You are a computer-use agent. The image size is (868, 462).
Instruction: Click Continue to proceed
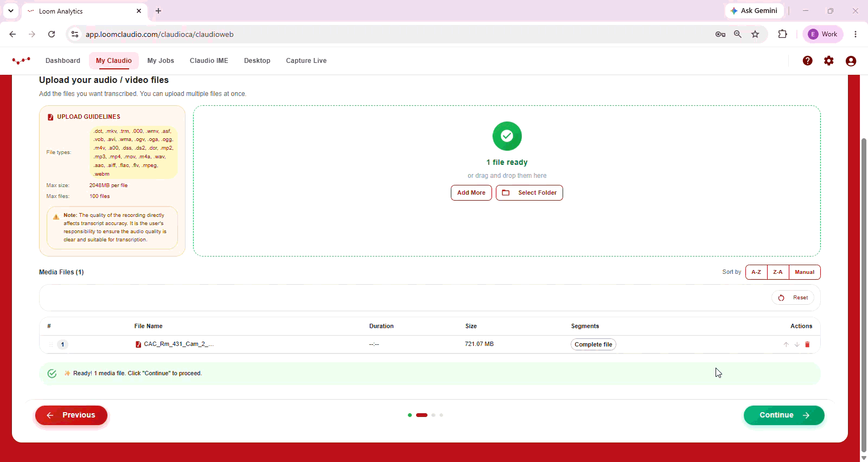coord(784,415)
